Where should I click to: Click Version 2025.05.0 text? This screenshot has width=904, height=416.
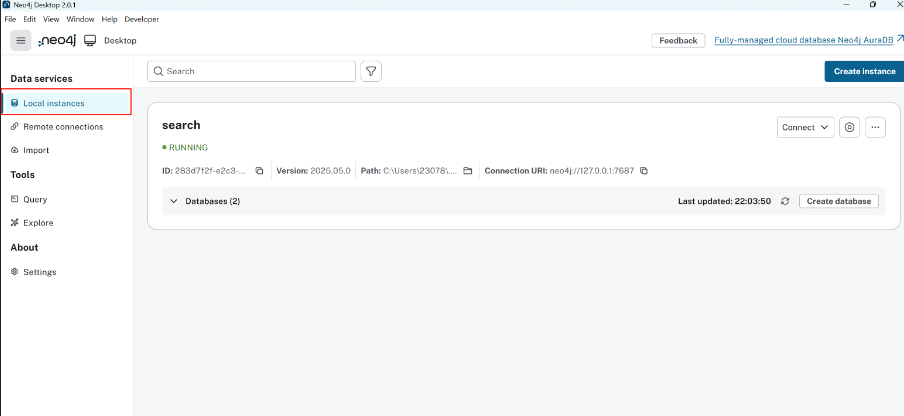click(x=313, y=171)
